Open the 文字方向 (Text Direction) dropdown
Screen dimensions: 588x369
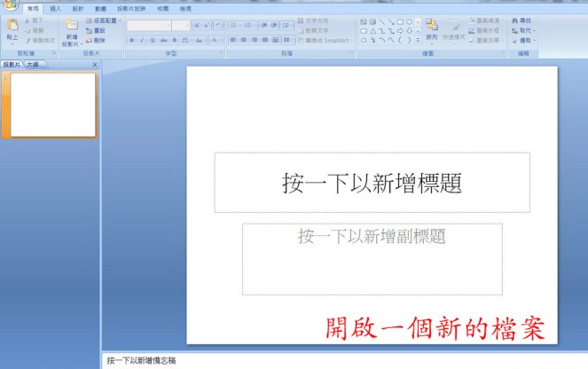315,20
